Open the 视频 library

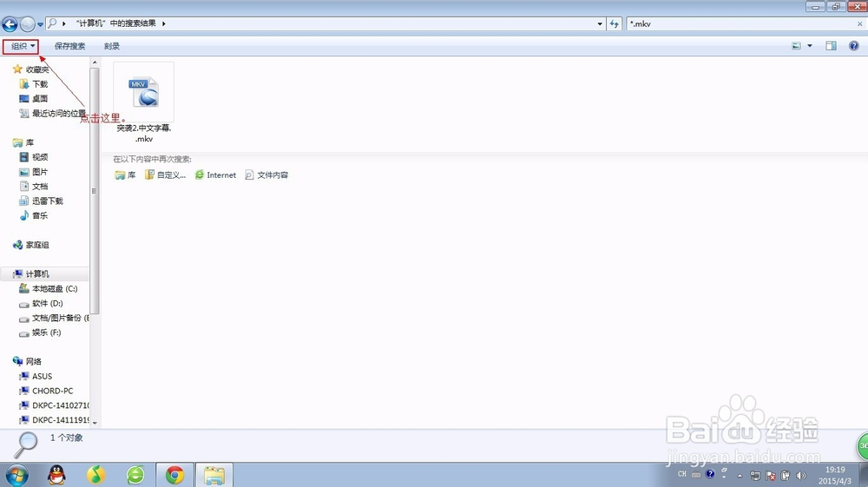pos(34,157)
